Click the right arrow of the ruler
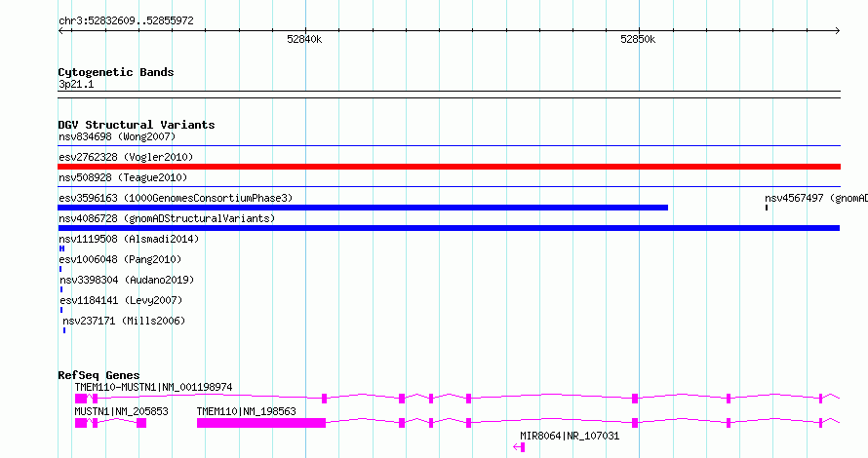The image size is (868, 458). tap(837, 31)
